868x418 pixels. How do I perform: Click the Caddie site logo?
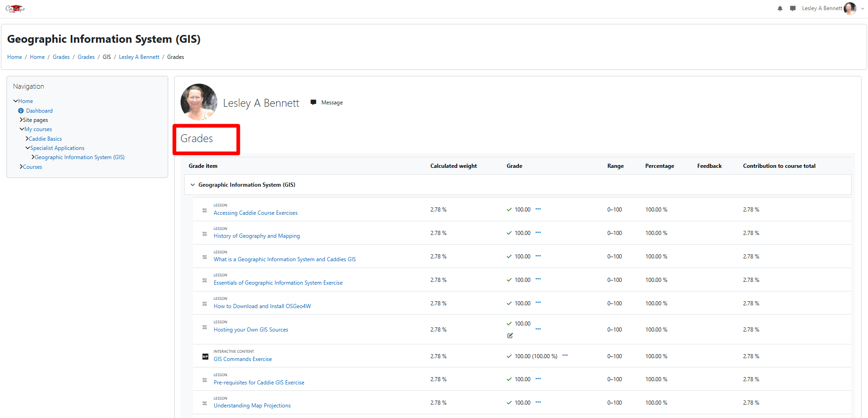[15, 9]
